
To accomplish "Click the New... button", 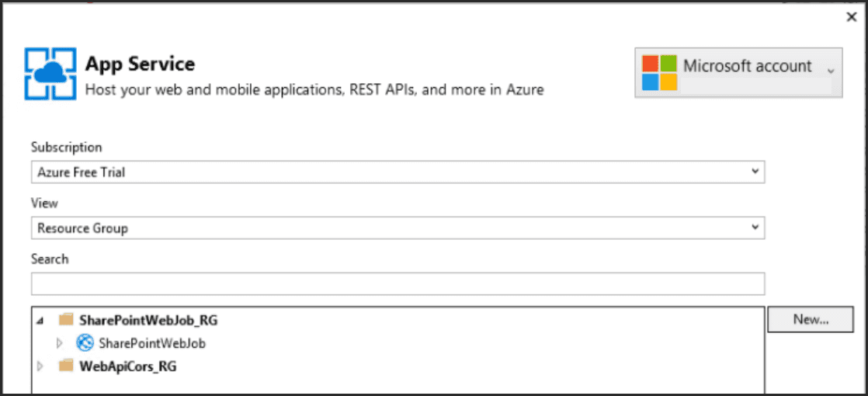I will point(811,319).
